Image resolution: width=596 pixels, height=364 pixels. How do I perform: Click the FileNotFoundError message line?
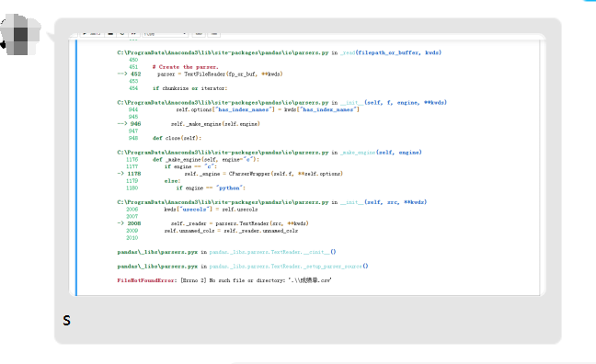tap(224, 280)
